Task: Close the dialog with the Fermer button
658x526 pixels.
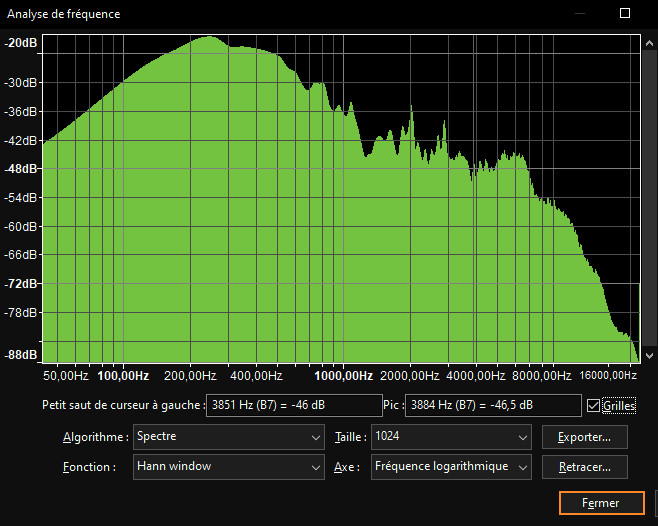Action: click(x=600, y=503)
